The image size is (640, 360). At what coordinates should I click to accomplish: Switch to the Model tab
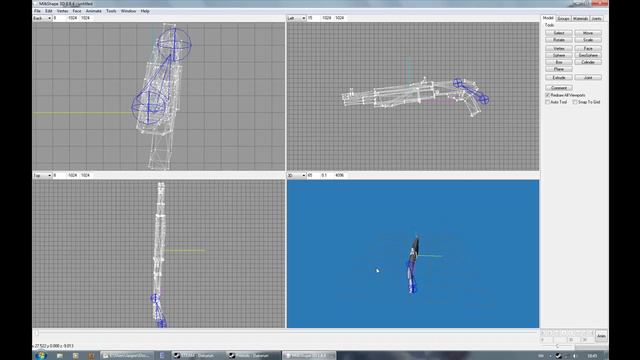pos(548,18)
